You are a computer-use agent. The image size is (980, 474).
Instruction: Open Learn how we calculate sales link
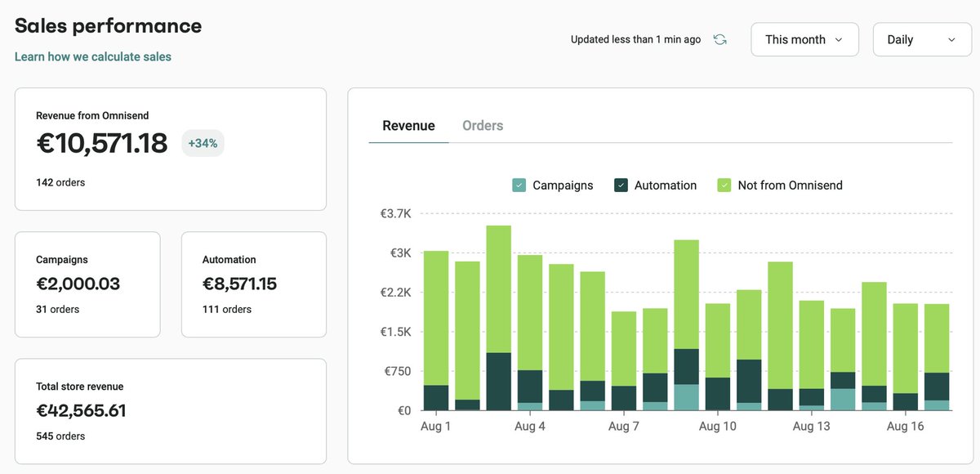click(x=93, y=57)
